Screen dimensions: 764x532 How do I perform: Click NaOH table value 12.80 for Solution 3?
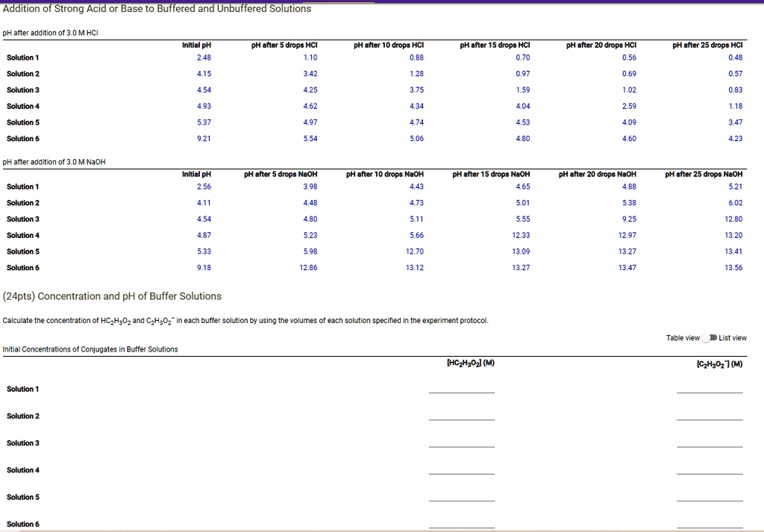coord(733,219)
